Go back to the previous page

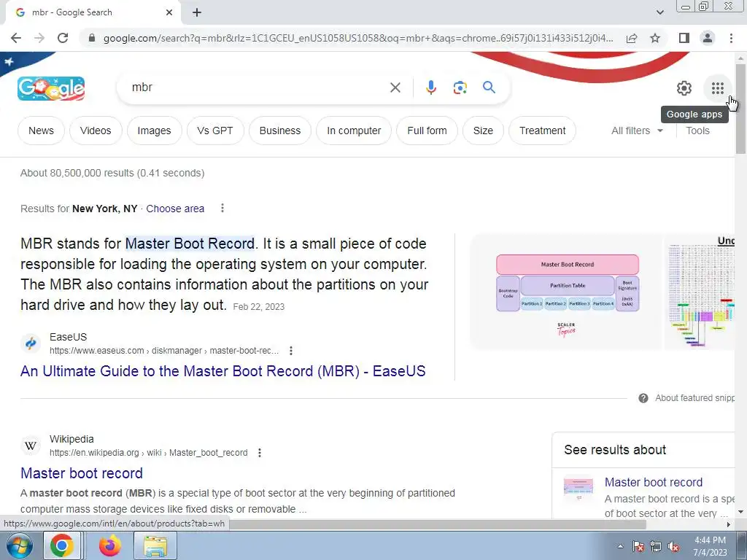tap(16, 38)
